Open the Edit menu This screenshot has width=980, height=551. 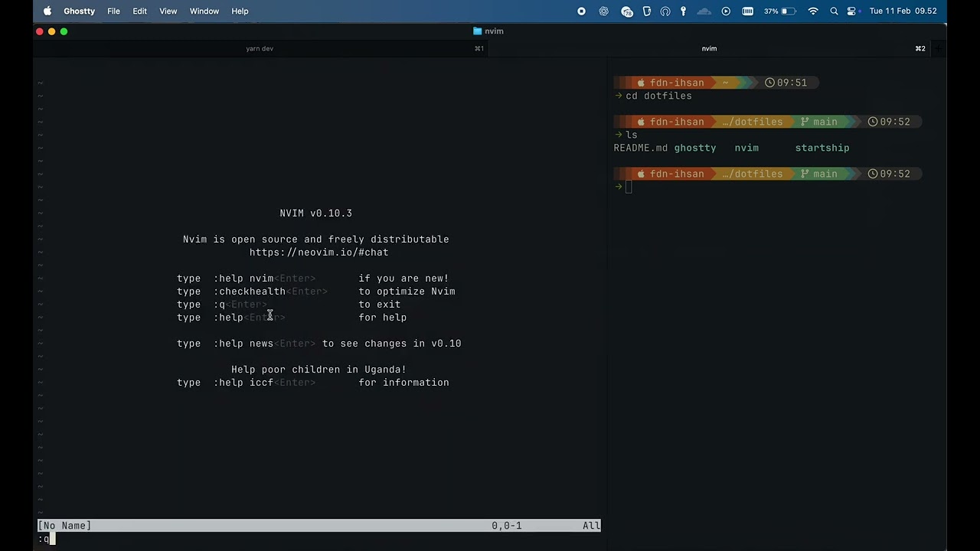pyautogui.click(x=139, y=11)
